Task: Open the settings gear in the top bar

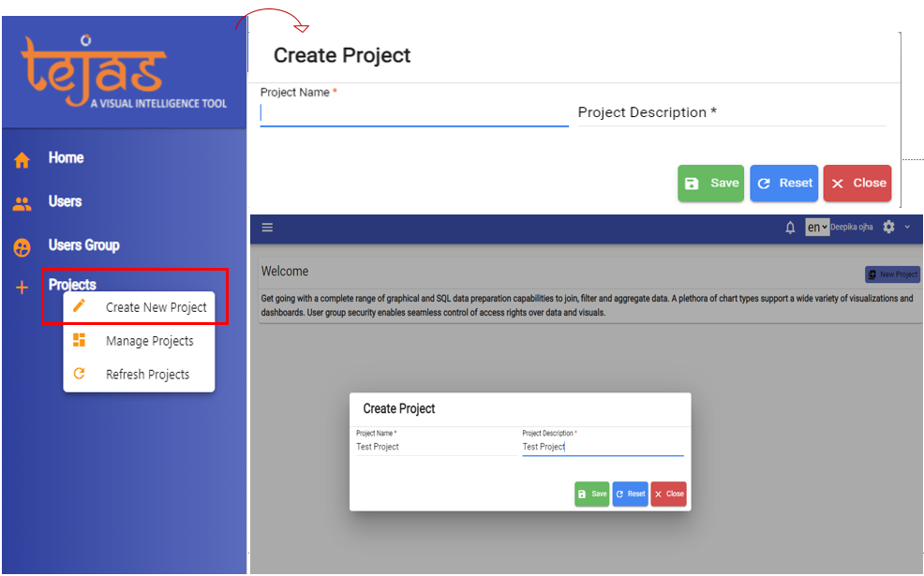Action: tap(888, 227)
